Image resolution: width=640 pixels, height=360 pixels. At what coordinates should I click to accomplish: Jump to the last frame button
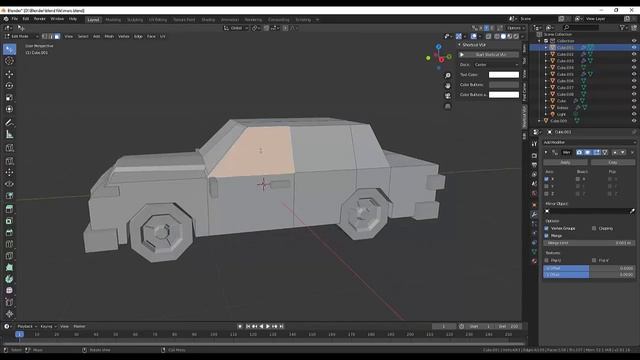pyautogui.click(x=281, y=326)
